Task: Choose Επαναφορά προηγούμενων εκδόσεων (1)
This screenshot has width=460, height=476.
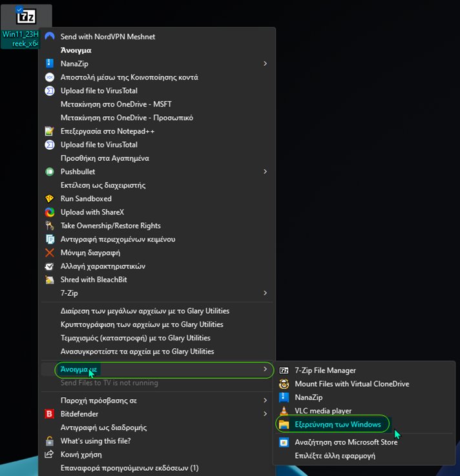Action: coord(130,468)
